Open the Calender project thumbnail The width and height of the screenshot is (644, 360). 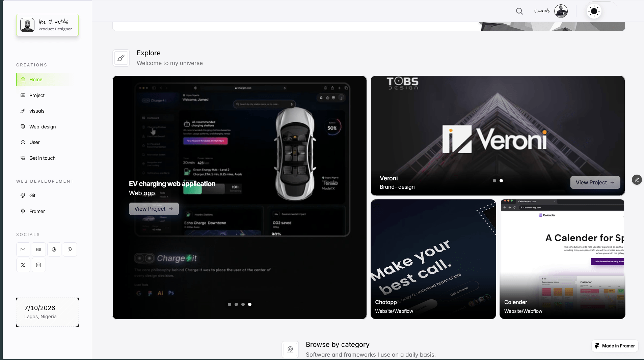click(x=562, y=259)
